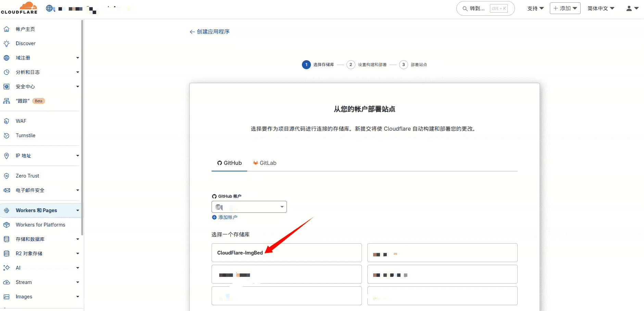This screenshot has width=644, height=311.
Task: Click the sparkle AI icon
Action: pyautogui.click(x=7, y=268)
